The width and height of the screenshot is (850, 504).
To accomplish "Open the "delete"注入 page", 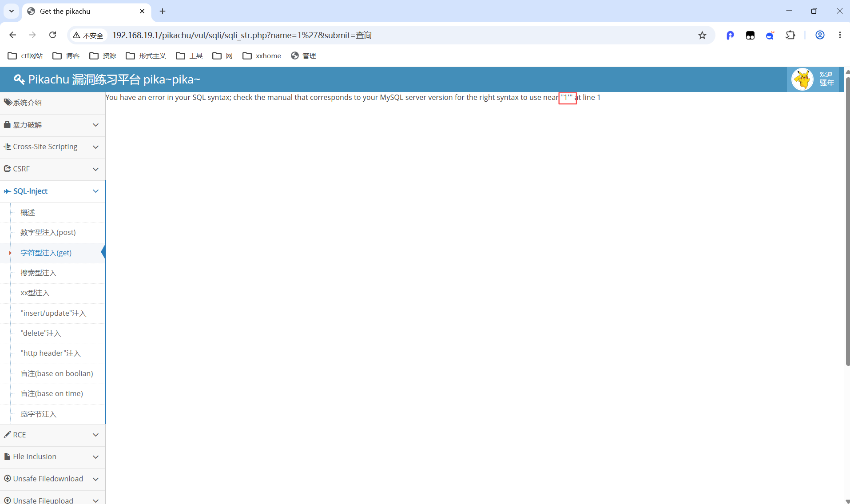I will coord(40,333).
